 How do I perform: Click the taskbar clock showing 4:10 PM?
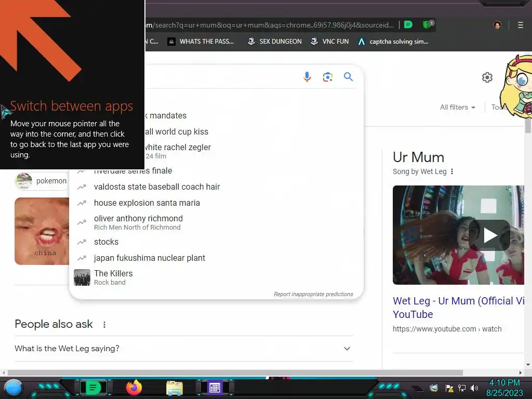coord(504,388)
